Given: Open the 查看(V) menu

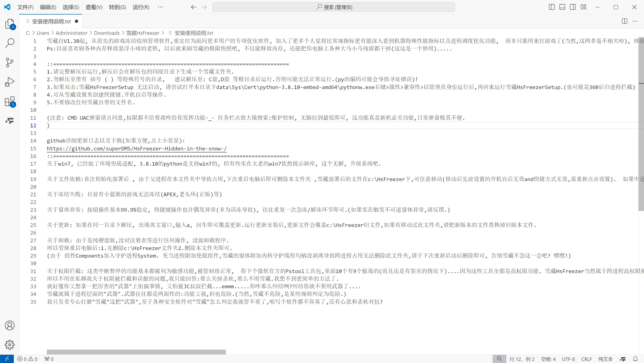Looking at the screenshot, I should 94,7.
